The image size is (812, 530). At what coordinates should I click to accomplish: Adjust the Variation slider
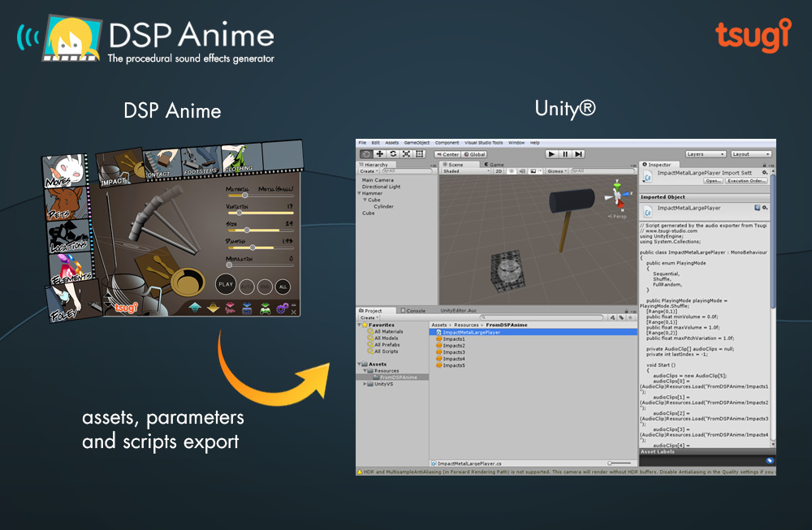(260, 213)
